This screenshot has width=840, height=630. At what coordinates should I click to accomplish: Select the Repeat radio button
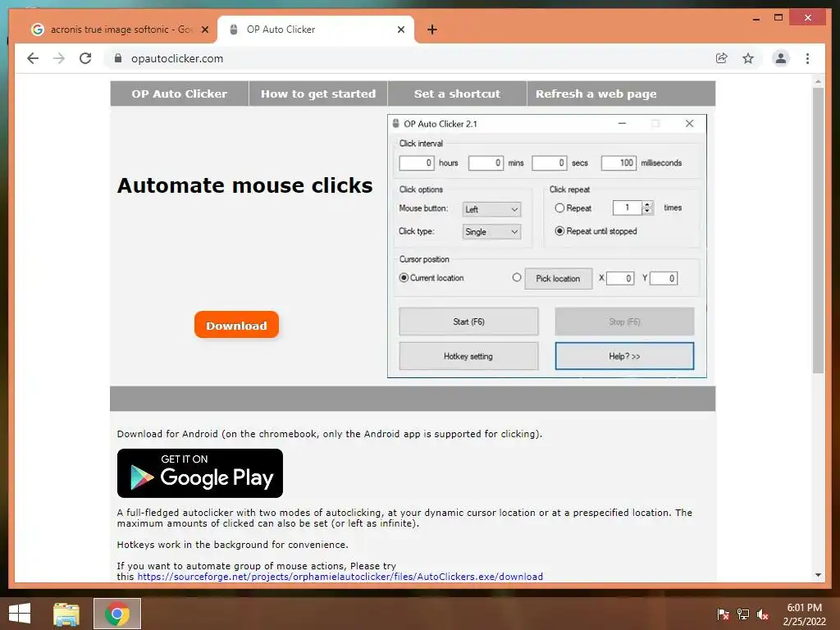(559, 208)
